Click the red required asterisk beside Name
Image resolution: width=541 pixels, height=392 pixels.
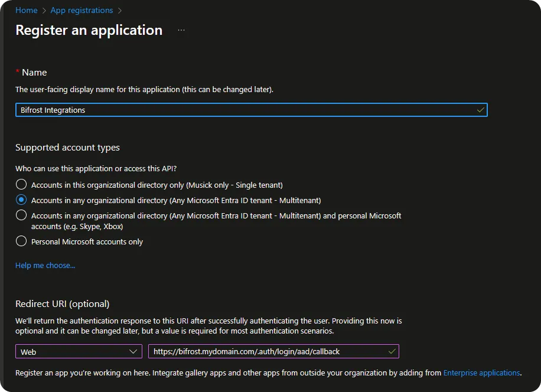18,72
